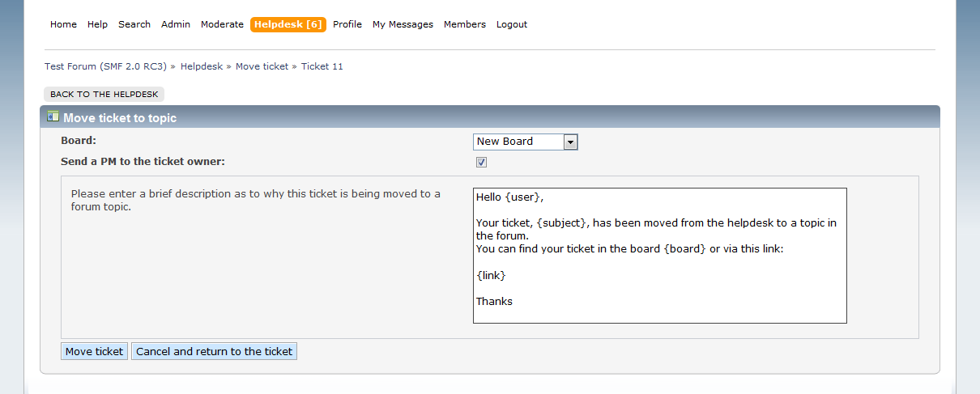Toggle Send a PM to ticket owner checkbox

(x=481, y=162)
